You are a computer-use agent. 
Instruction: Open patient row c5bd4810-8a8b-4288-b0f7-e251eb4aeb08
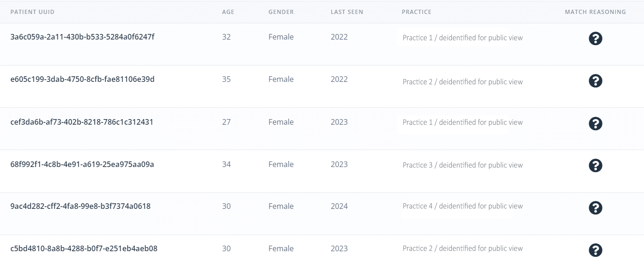pos(84,249)
